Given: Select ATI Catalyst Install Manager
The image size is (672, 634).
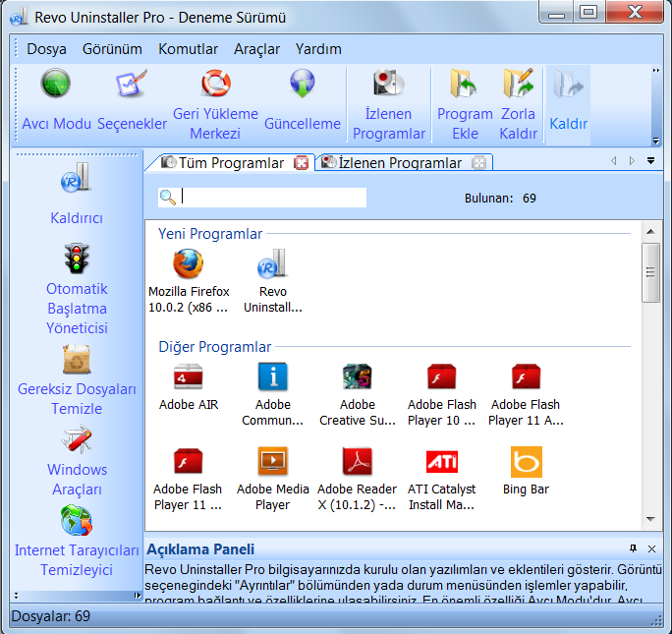Looking at the screenshot, I should [x=441, y=480].
